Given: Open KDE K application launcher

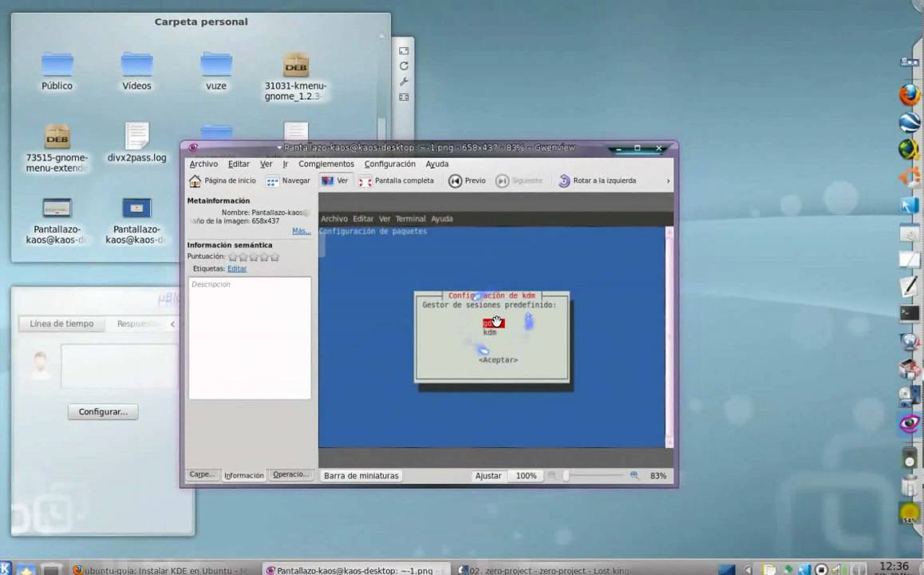Looking at the screenshot, I should [6, 568].
